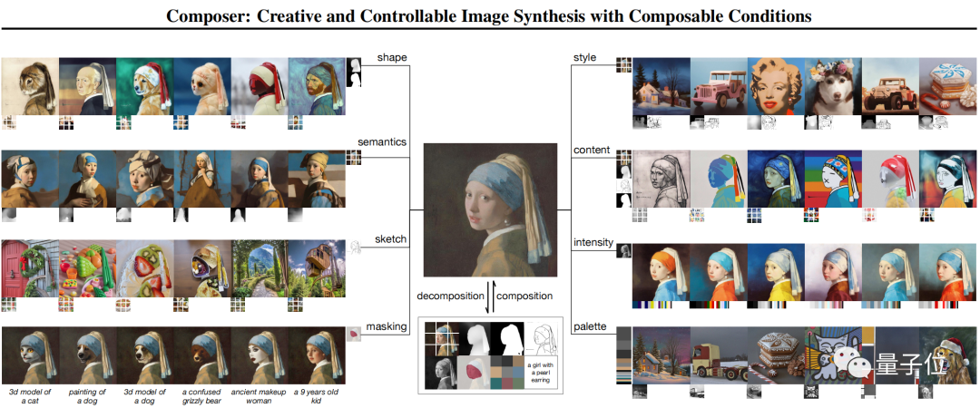Select the pencil sketch portrait in the content row
Image resolution: width=980 pixels, height=408 pixels.
point(661,179)
